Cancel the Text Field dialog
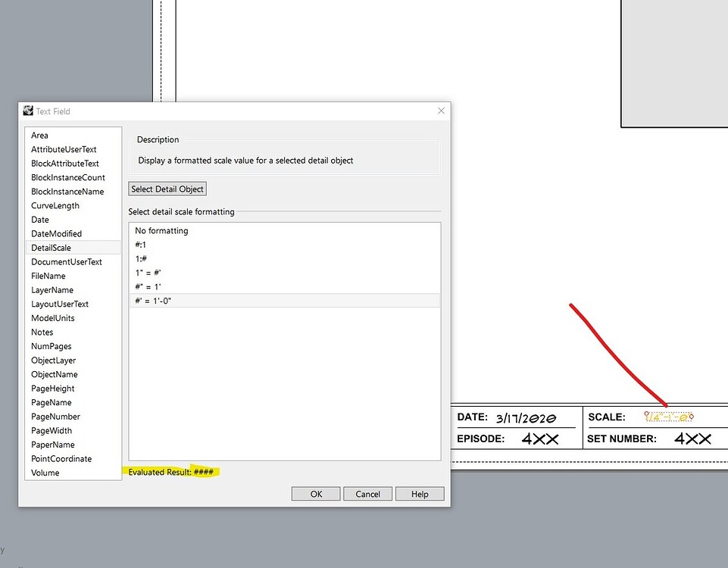The width and height of the screenshot is (728, 568). [367, 493]
